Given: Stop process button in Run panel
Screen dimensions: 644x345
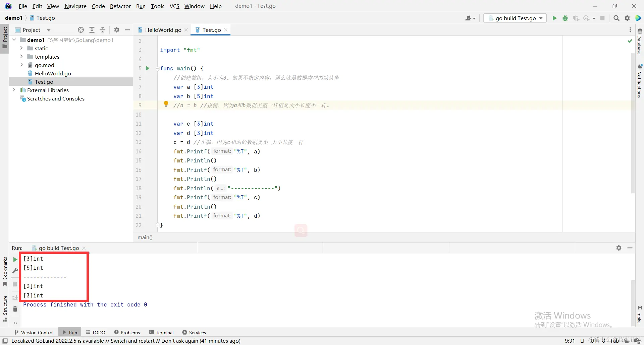Looking at the screenshot, I should 15,284.
